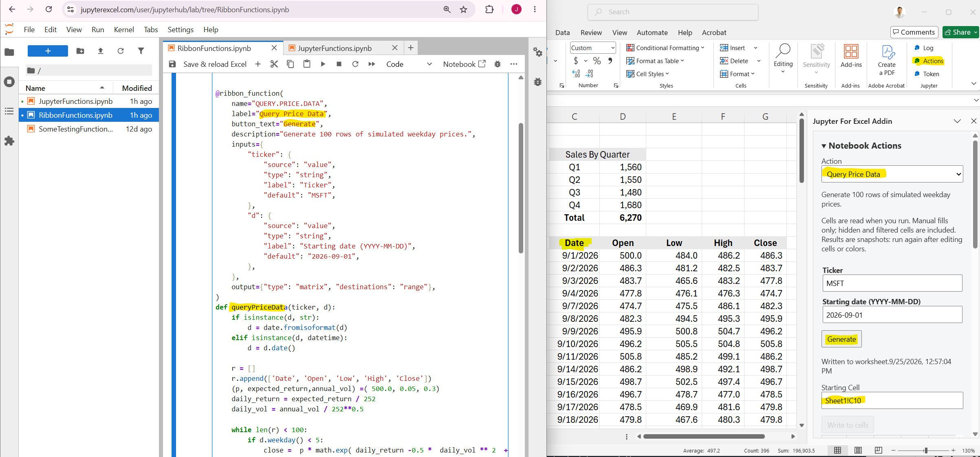Image resolution: width=980 pixels, height=457 pixels.
Task: Click the blue new launcher plus button
Action: point(48,51)
